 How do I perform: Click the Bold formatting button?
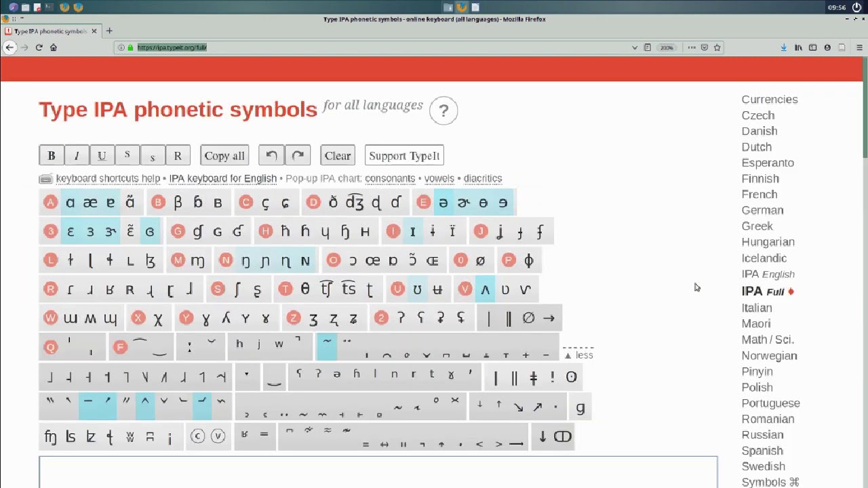(x=51, y=156)
